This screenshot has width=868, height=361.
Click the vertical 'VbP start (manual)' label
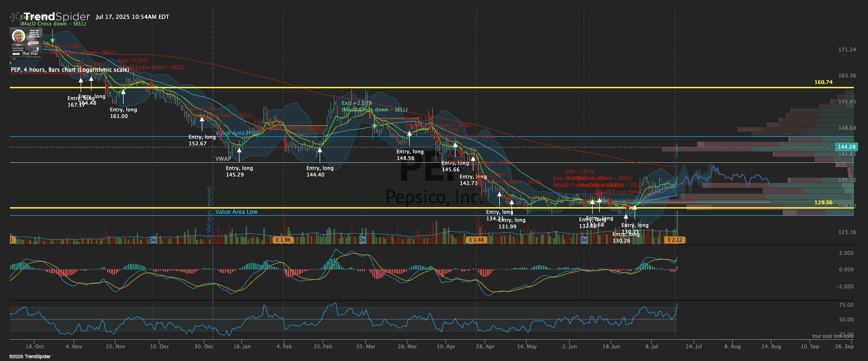(x=209, y=210)
